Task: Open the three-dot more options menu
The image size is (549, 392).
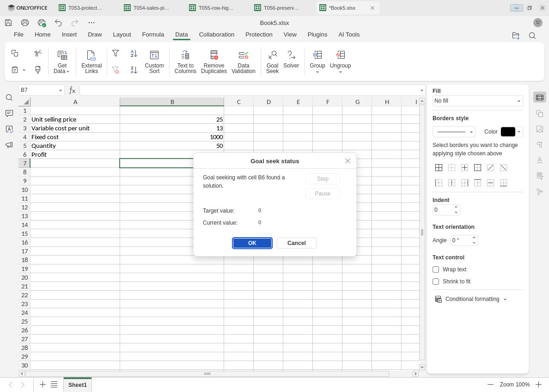Action: (x=91, y=23)
